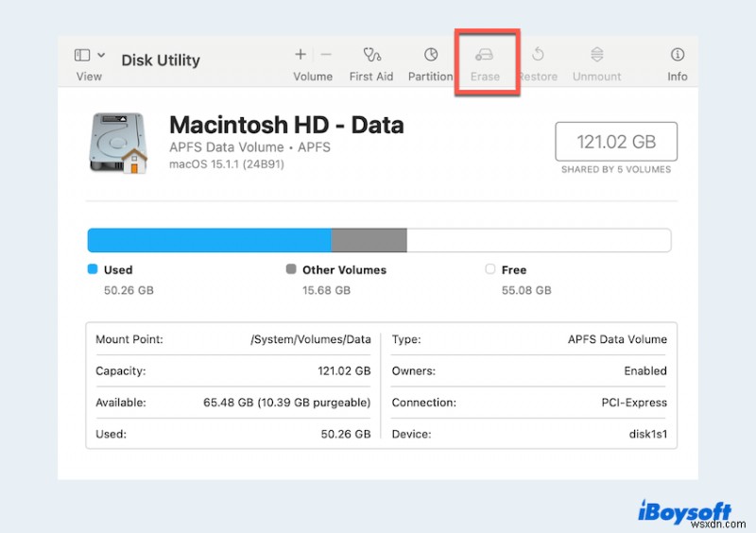Click the Device: field label
The height and width of the screenshot is (533, 756).
point(411,434)
